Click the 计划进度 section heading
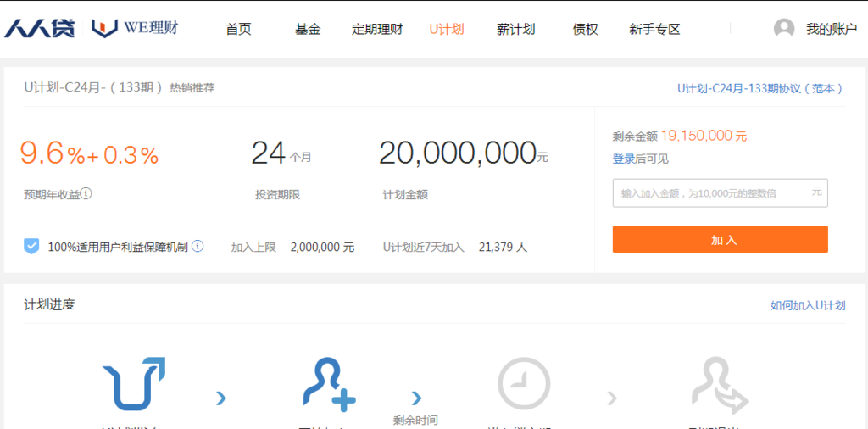 click(x=49, y=304)
